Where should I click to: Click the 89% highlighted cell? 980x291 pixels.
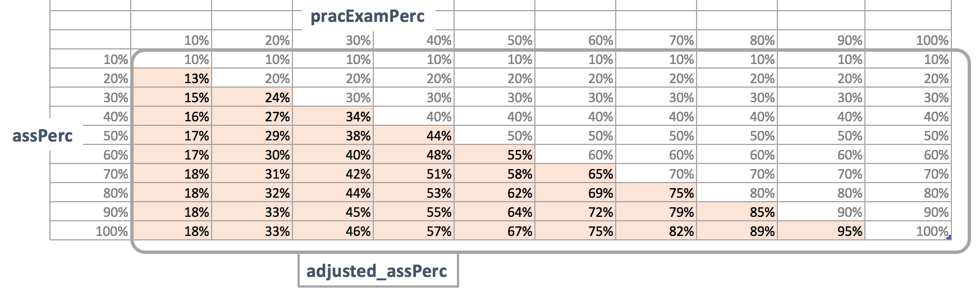[x=737, y=231]
